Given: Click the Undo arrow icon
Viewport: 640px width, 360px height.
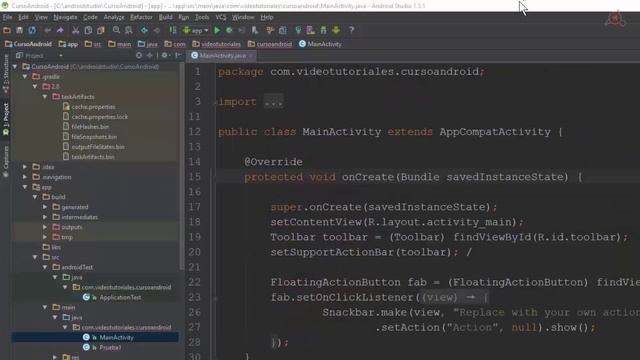Looking at the screenshot, I should point(47,30).
